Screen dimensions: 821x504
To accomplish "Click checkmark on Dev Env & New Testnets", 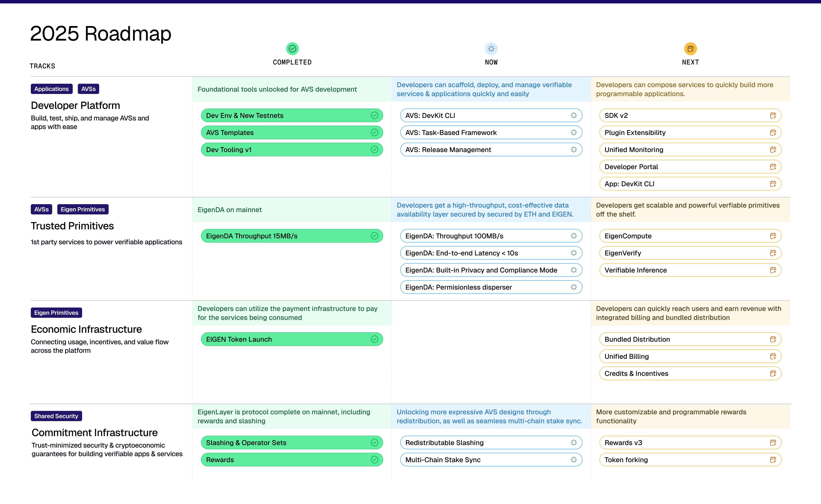I will point(374,115).
